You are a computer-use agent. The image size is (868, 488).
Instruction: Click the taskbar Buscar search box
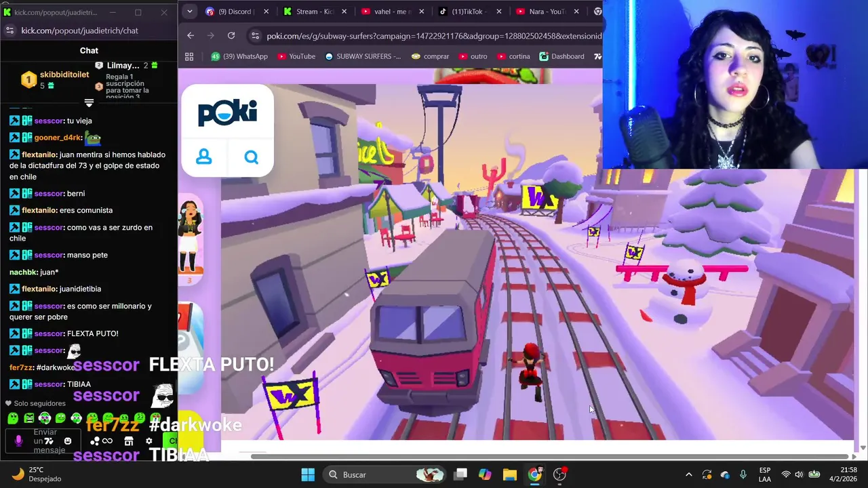[383, 474]
